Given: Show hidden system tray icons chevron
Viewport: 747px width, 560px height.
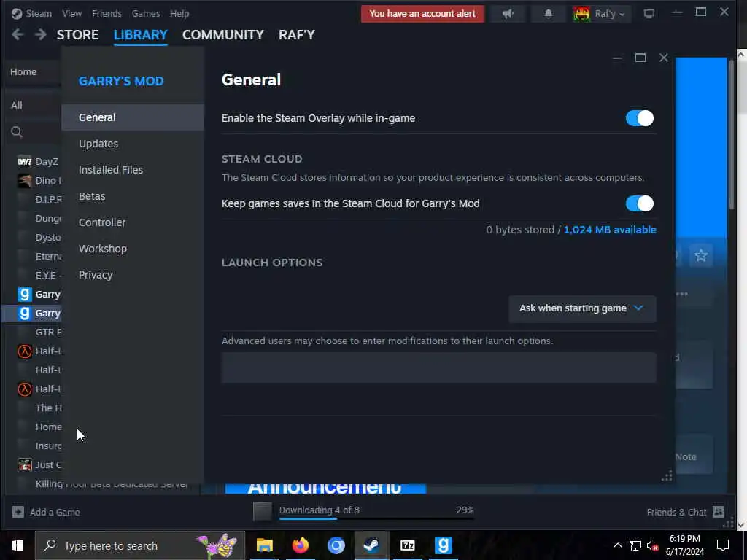Looking at the screenshot, I should pos(617,545).
